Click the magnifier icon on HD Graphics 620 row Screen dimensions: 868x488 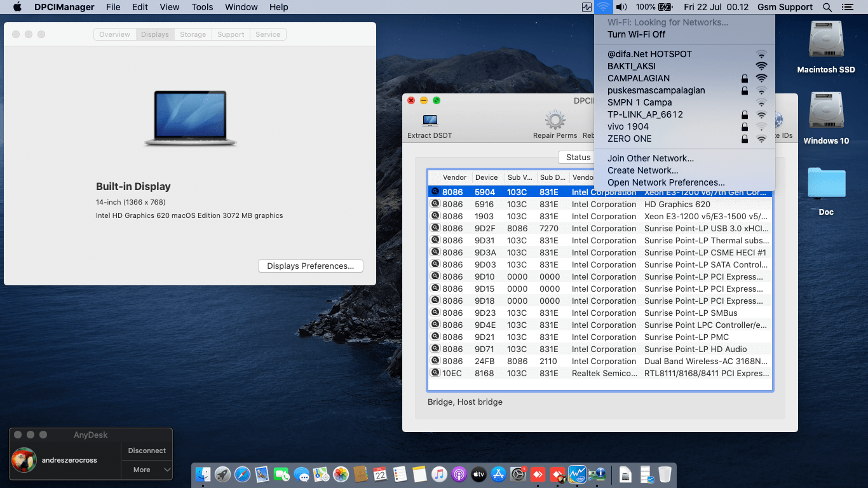(435, 204)
